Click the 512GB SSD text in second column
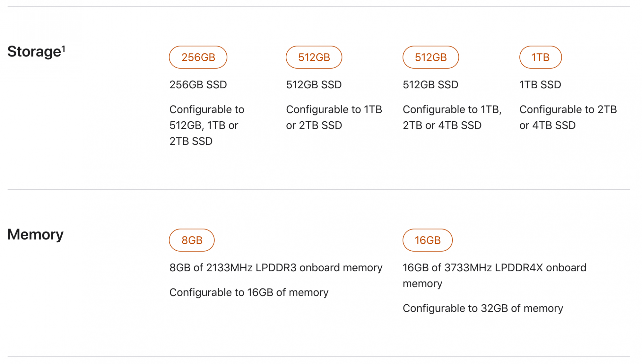This screenshot has width=642, height=364. point(314,85)
